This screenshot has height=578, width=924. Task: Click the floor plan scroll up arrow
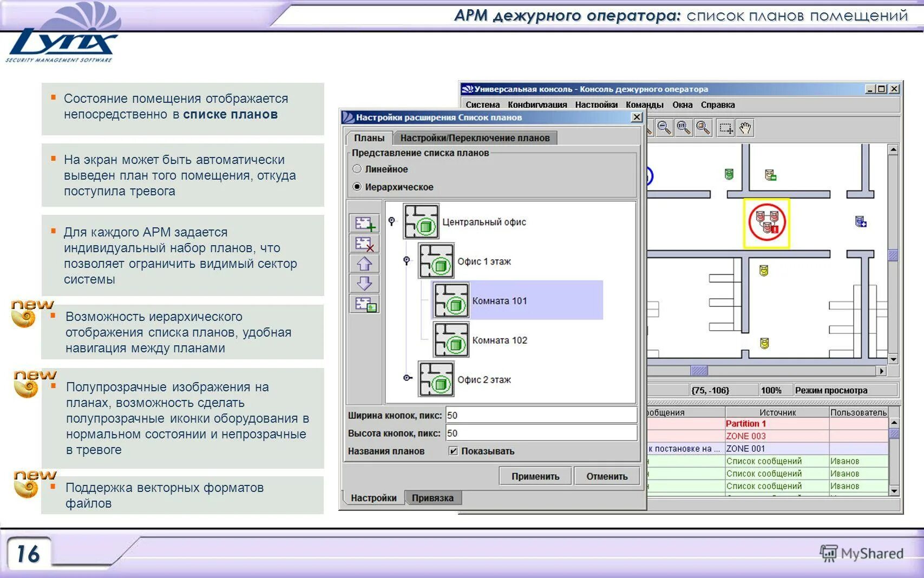point(893,149)
